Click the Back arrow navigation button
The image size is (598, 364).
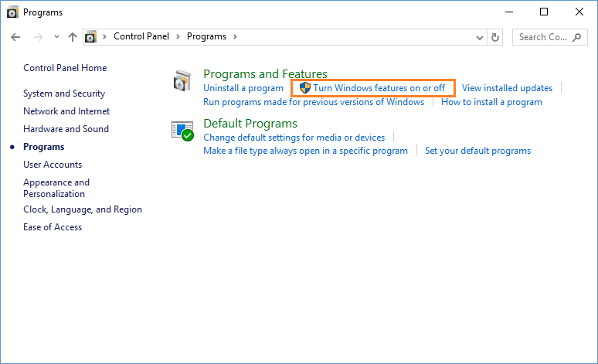pos(15,37)
